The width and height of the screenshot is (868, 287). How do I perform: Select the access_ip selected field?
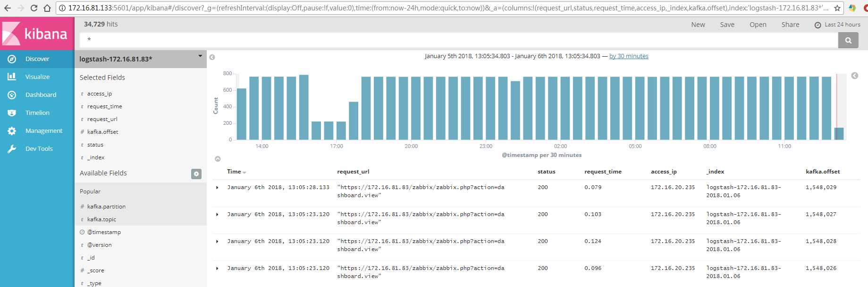click(100, 94)
